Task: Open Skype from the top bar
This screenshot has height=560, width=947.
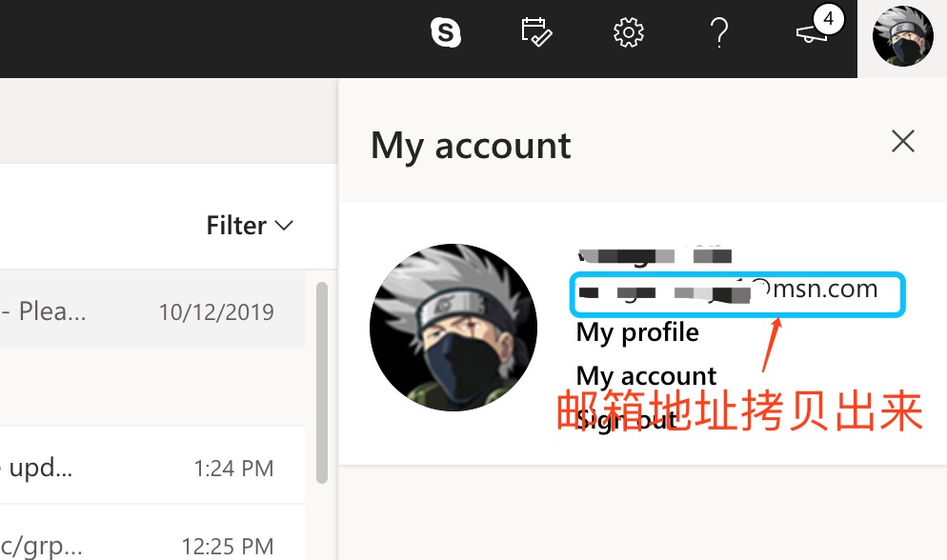Action: click(445, 33)
